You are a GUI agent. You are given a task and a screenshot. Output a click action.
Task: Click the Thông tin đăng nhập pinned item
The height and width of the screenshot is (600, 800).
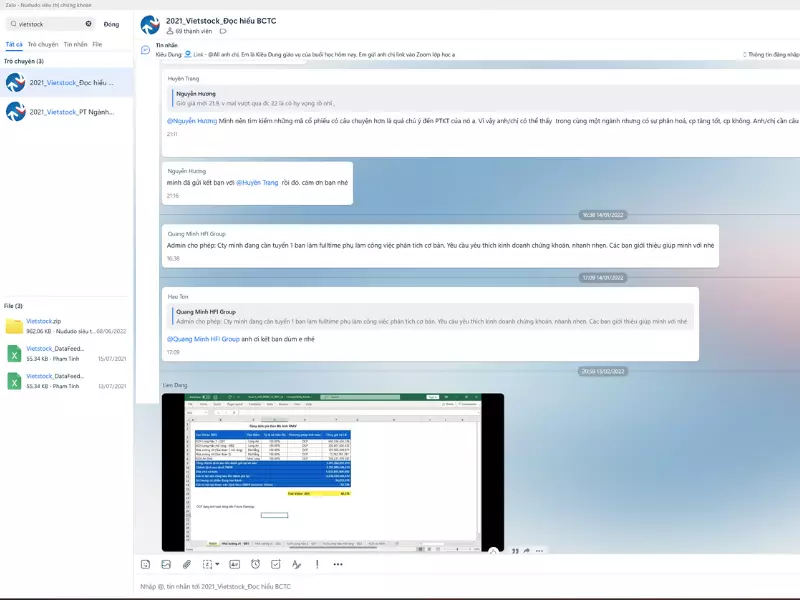click(771, 54)
